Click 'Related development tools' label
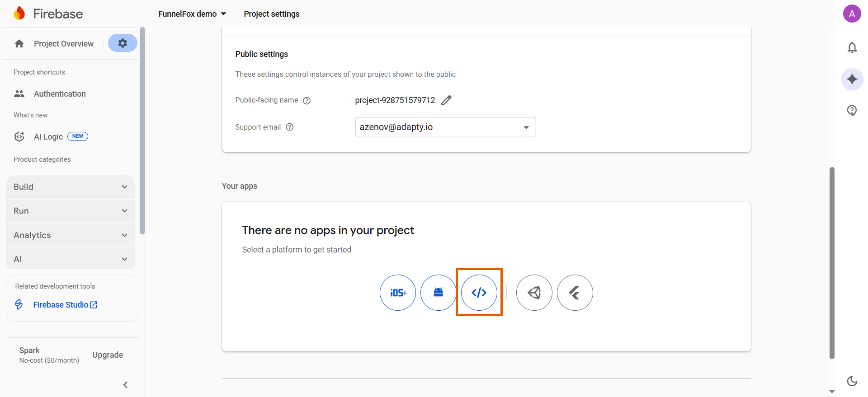This screenshot has height=397, width=868. (x=55, y=286)
